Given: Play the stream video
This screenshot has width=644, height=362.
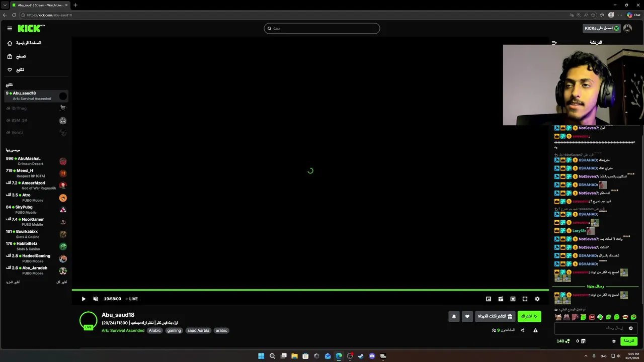Looking at the screenshot, I should click(84, 299).
